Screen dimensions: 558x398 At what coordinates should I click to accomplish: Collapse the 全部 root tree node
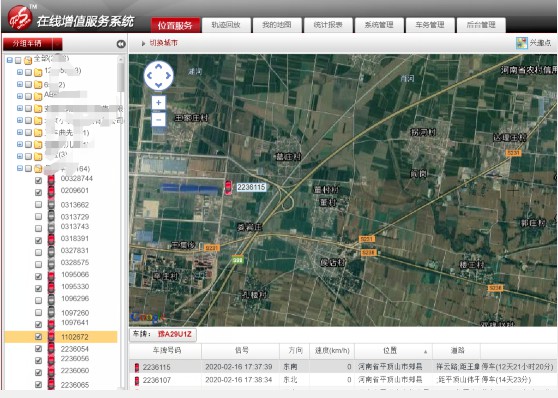[x=10, y=60]
